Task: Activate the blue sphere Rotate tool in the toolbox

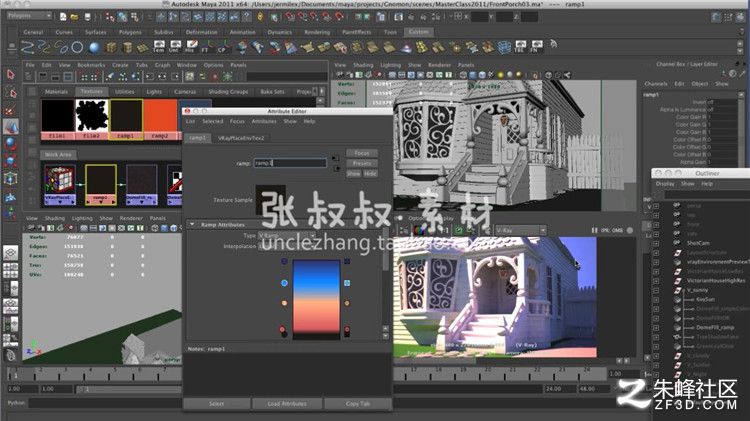Action: coord(11,143)
